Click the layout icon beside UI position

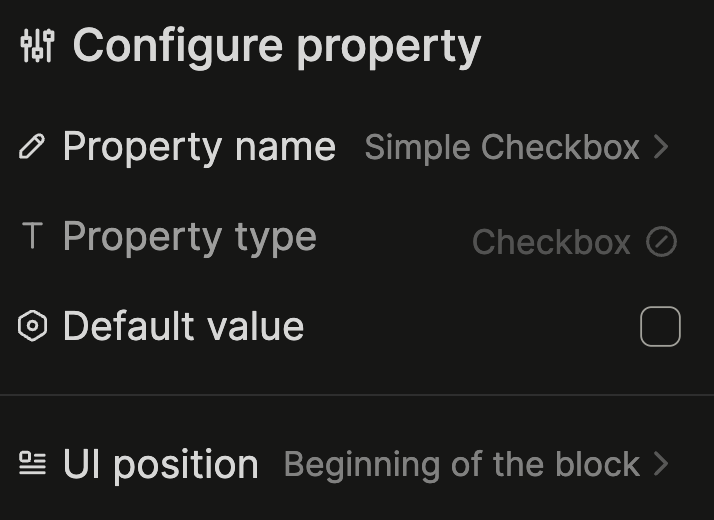[32, 463]
